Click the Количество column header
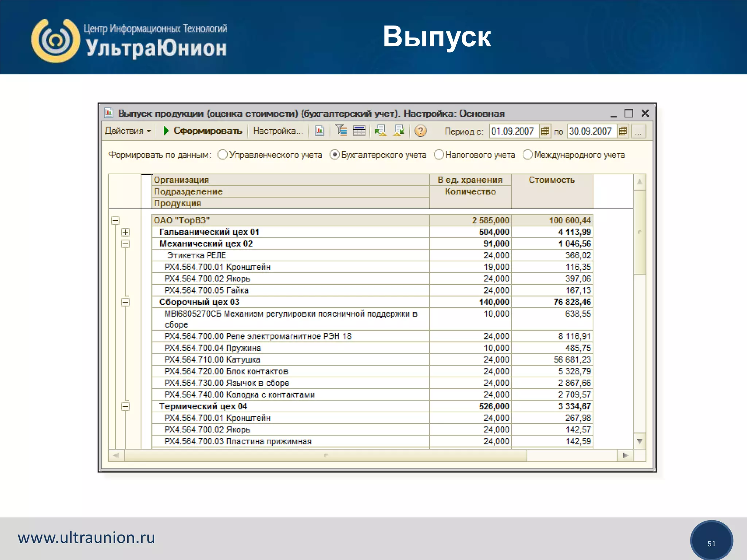Viewport: 747px width, 560px height. 470,191
